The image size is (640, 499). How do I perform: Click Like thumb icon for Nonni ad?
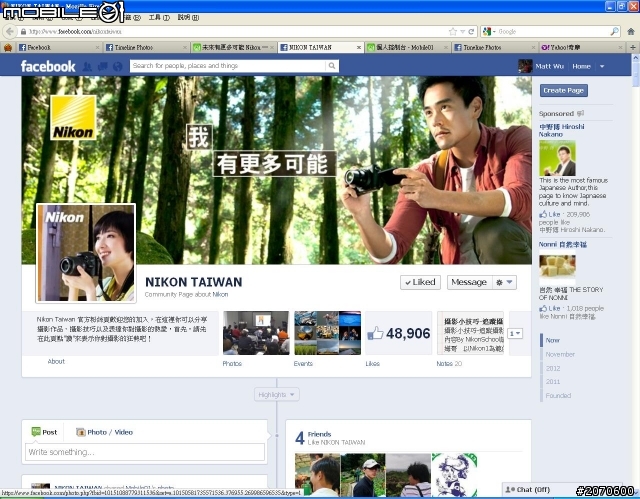(x=543, y=308)
